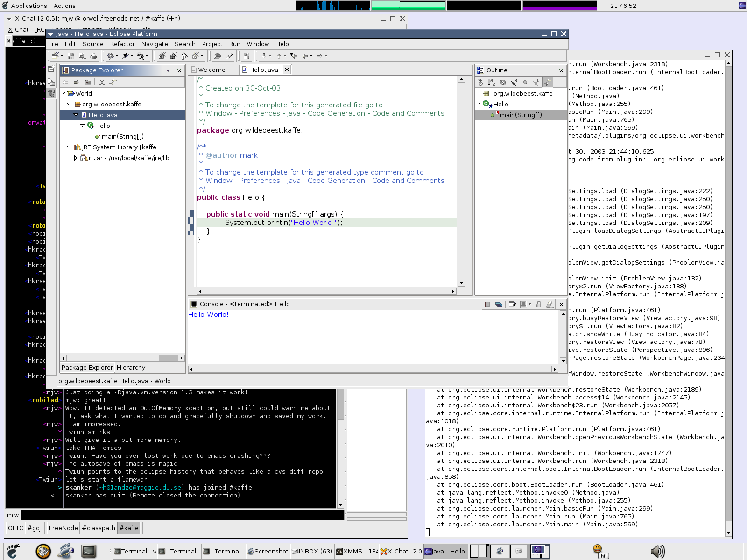Select FreeNode tab in X-Chat
The image size is (747, 560).
(x=63, y=528)
